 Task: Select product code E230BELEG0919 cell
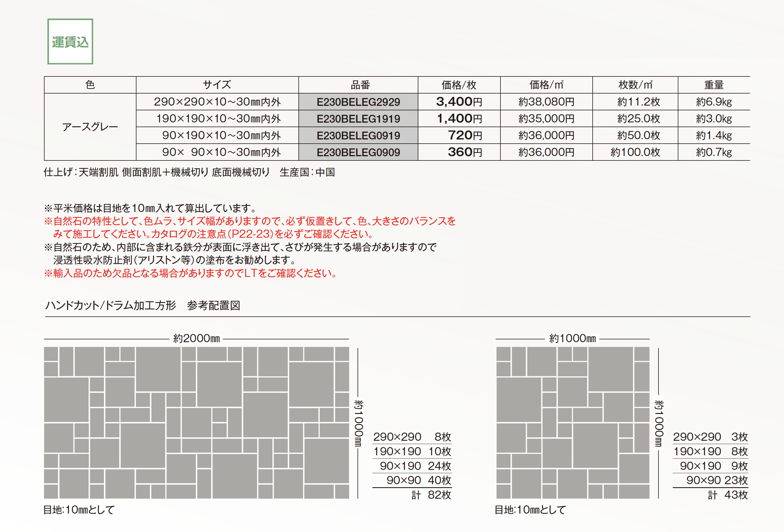coord(358,136)
